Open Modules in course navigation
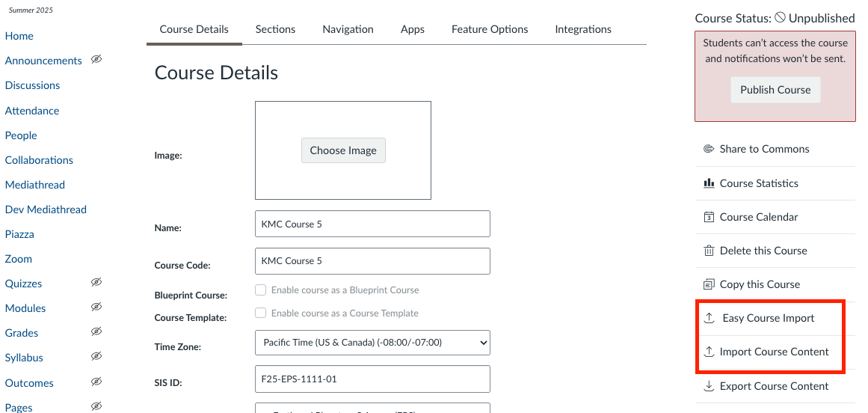The width and height of the screenshot is (868, 413). pos(25,308)
